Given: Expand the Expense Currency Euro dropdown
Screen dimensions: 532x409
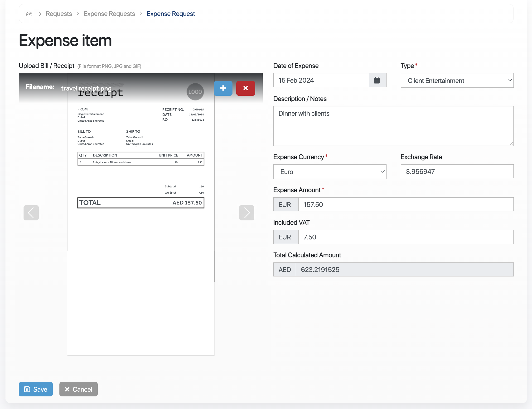Looking at the screenshot, I should (x=329, y=172).
